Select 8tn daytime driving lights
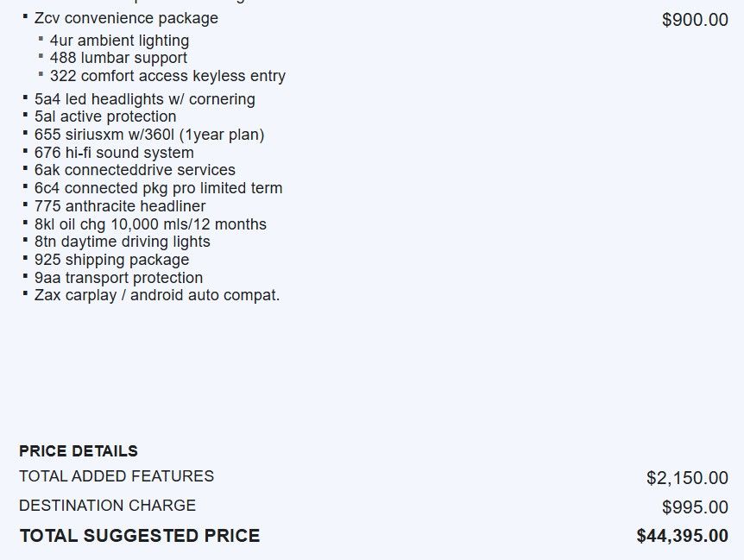The image size is (744, 560). (122, 242)
